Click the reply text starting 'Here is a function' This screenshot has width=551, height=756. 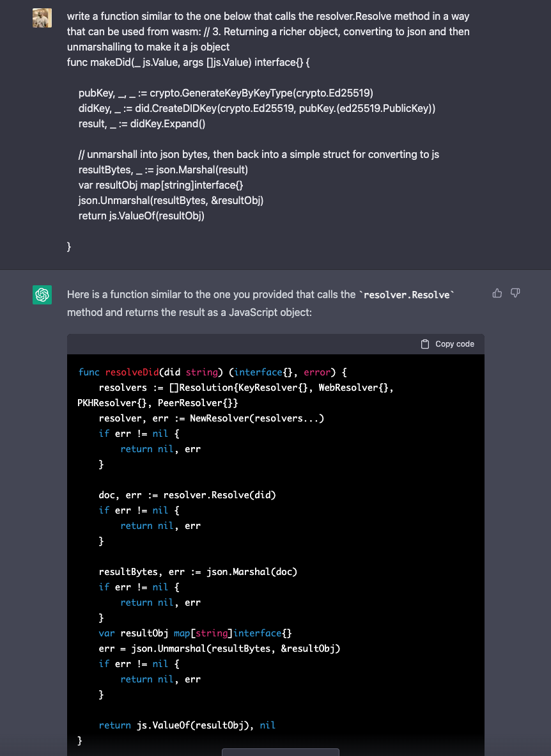(x=211, y=295)
